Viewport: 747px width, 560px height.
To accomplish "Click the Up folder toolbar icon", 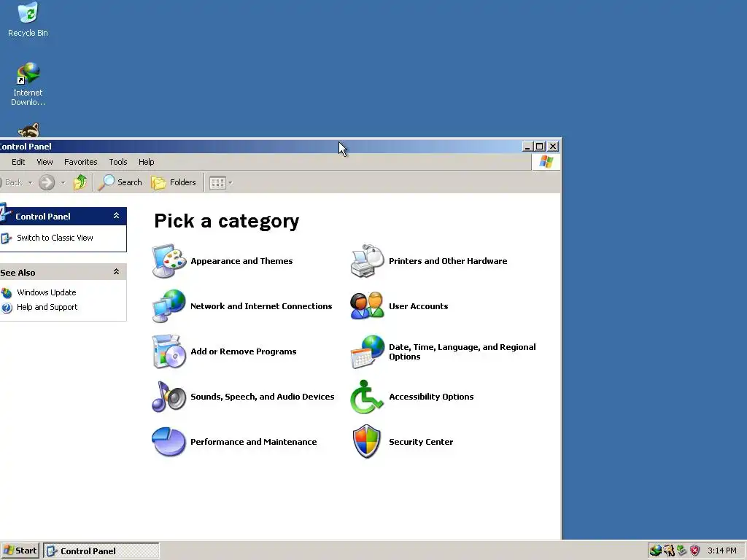I will tap(80, 182).
